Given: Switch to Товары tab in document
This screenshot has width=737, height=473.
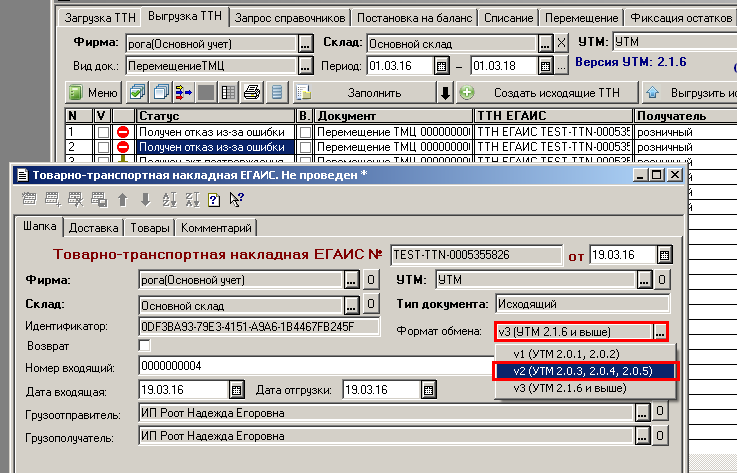Looking at the screenshot, I should (x=149, y=228).
